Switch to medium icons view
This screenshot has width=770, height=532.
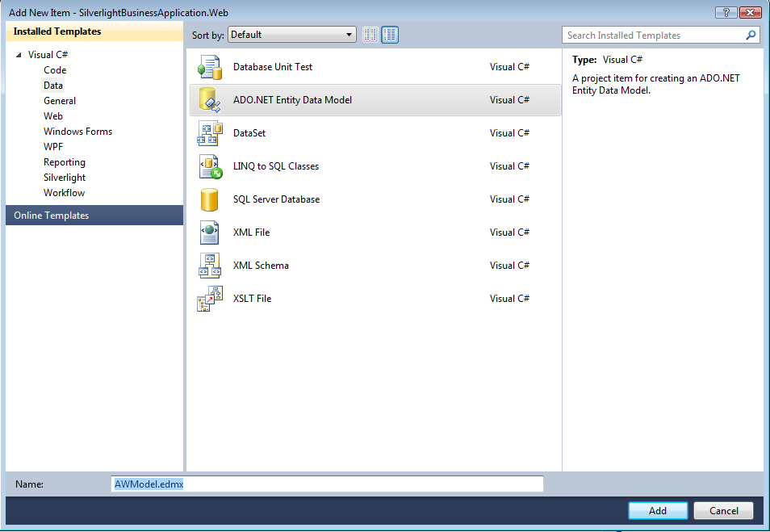tap(389, 34)
